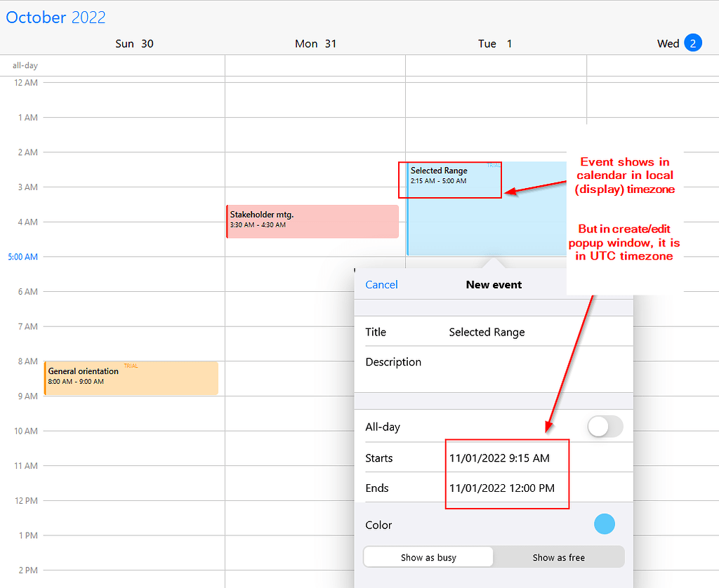
Task: Click the Show as free button
Action: coord(559,556)
